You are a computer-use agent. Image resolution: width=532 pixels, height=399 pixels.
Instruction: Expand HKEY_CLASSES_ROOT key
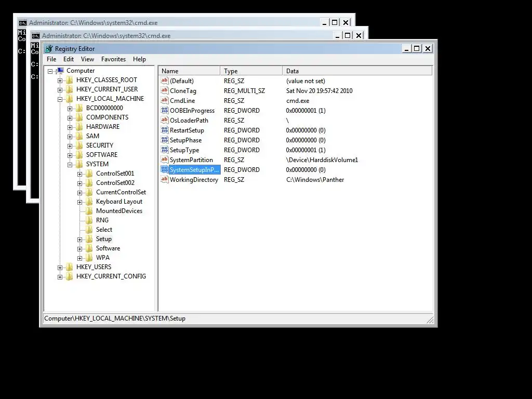click(x=60, y=81)
